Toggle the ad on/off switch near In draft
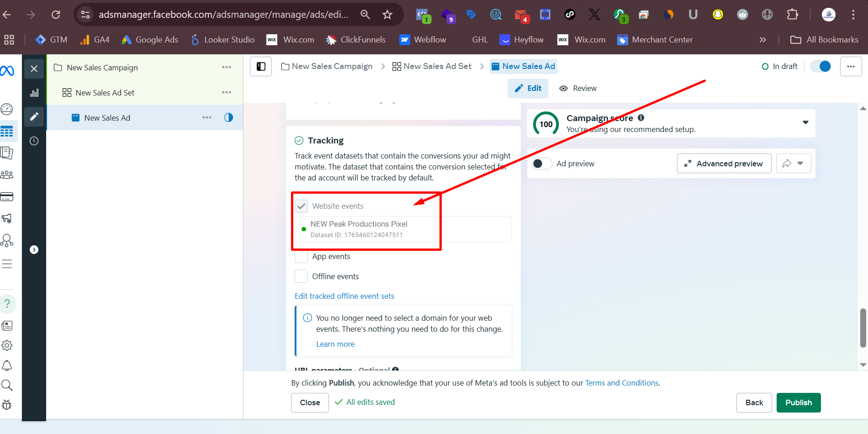 click(820, 67)
